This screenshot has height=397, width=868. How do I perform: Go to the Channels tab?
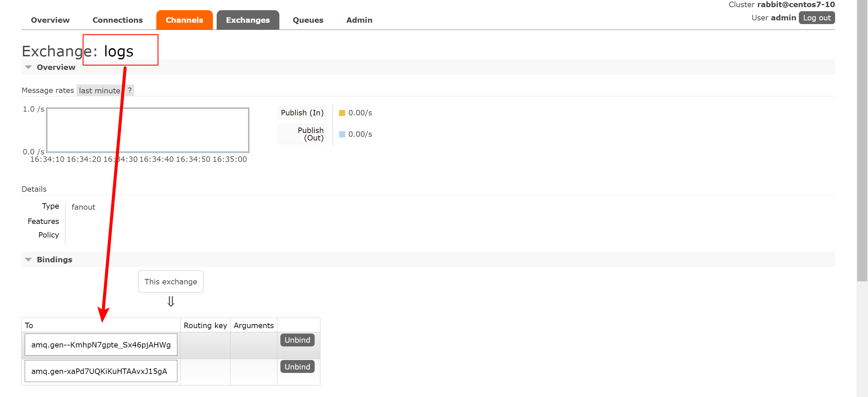click(x=184, y=20)
